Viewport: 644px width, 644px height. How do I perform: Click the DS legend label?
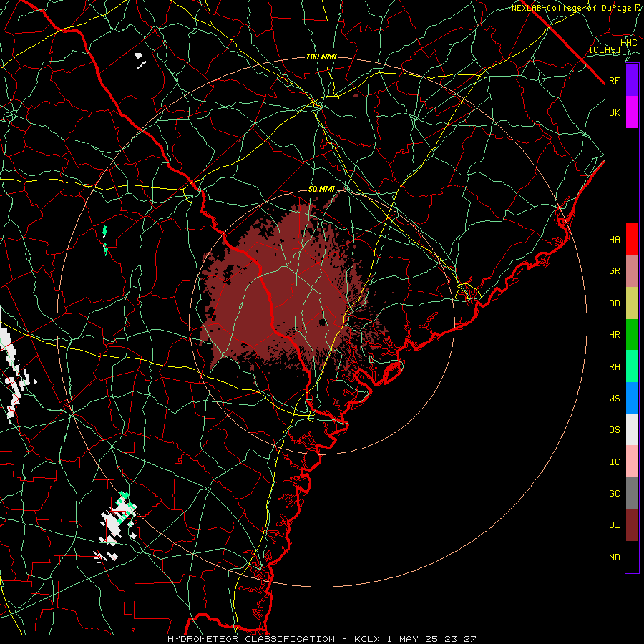coord(614,430)
